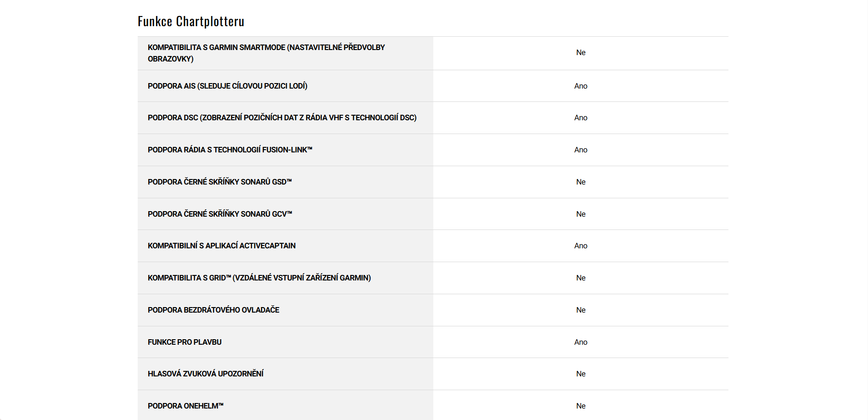This screenshot has height=420, width=868.
Task: Click the GRID compatibility row label
Action: click(x=259, y=278)
